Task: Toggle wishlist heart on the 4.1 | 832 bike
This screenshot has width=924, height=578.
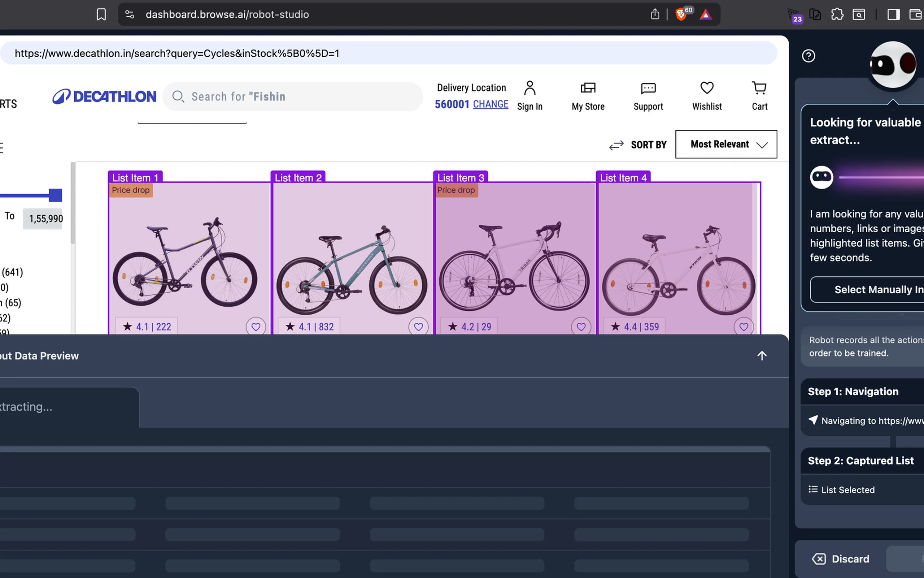Action: pos(418,327)
